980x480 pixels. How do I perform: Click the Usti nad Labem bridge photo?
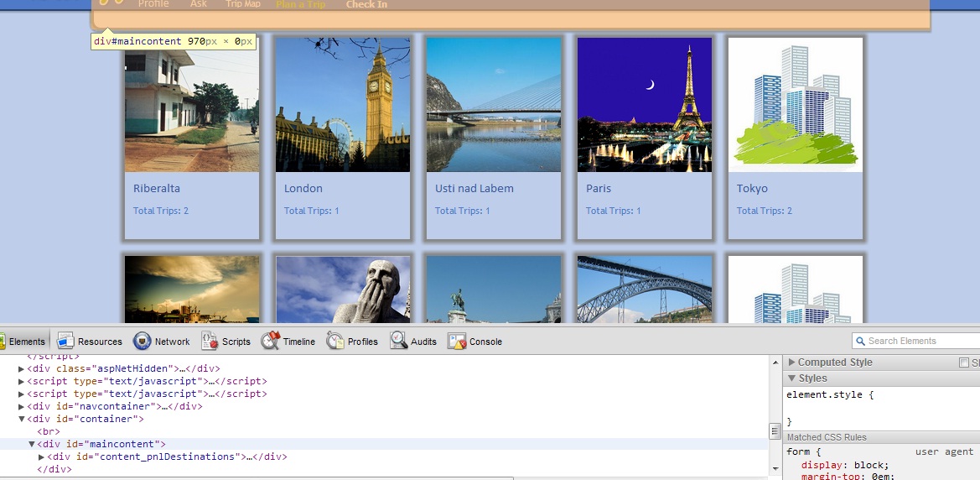click(x=494, y=105)
